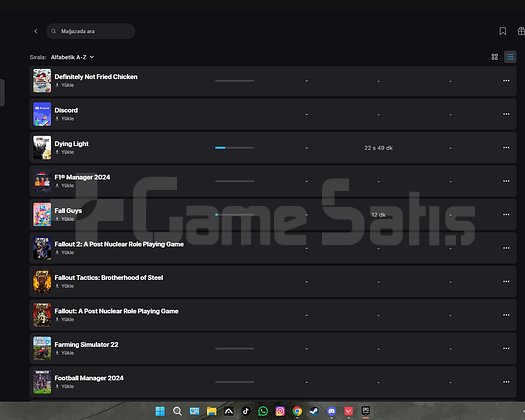Viewport: 525px width, 420px height.
Task: Switch library to list view
Action: pos(510,57)
